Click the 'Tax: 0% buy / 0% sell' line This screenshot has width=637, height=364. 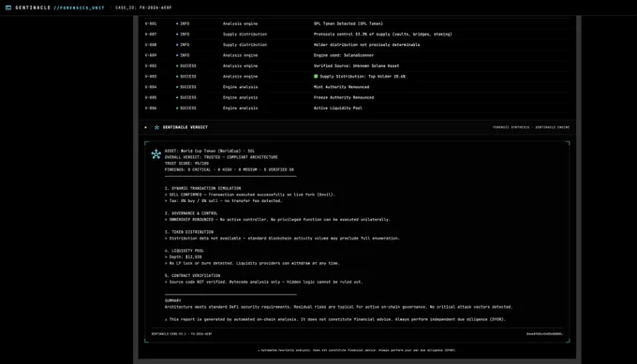(x=224, y=201)
